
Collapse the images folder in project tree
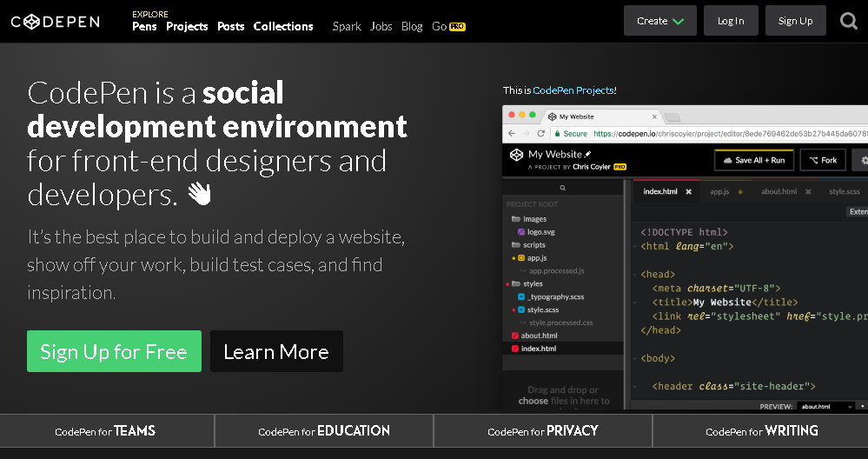pyautogui.click(x=515, y=219)
